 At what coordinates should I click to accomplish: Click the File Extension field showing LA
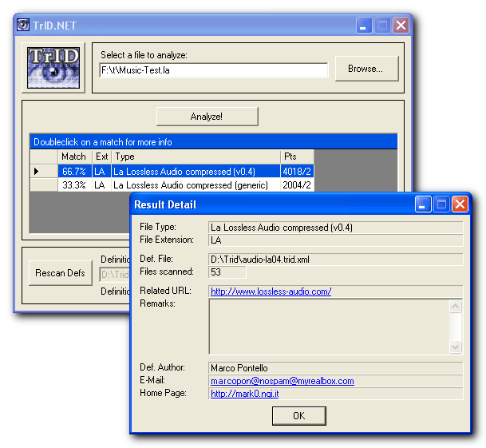pos(336,240)
